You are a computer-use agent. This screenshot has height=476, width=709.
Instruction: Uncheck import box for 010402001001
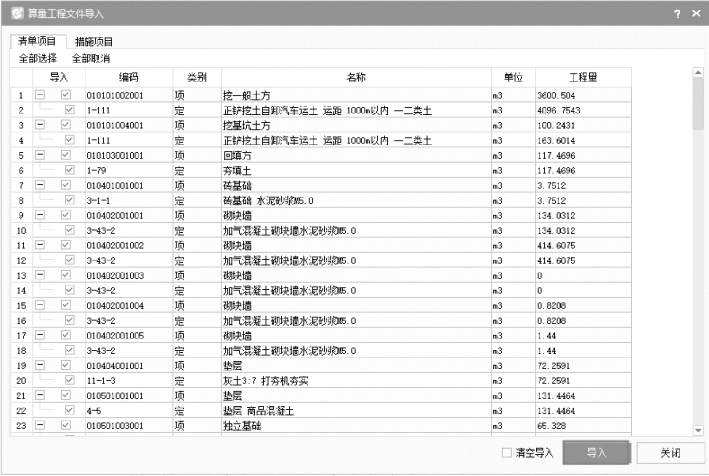(x=66, y=215)
